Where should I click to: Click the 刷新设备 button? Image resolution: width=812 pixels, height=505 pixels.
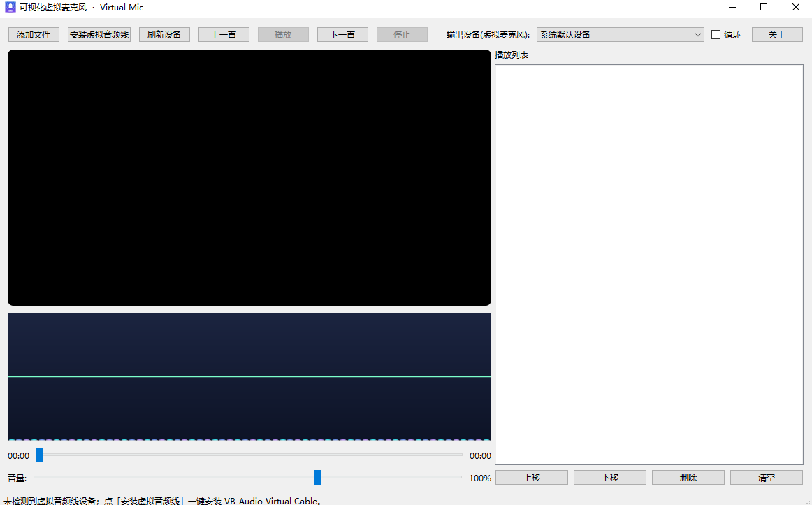(164, 35)
